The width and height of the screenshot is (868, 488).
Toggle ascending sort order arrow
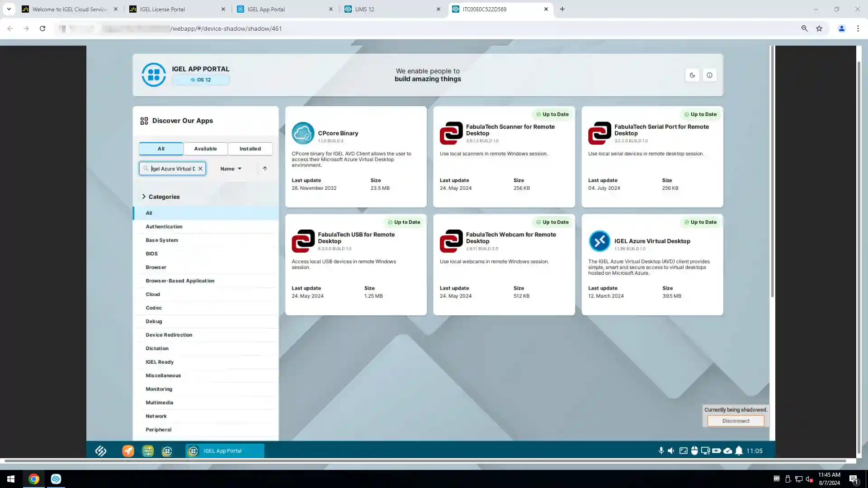(x=265, y=169)
